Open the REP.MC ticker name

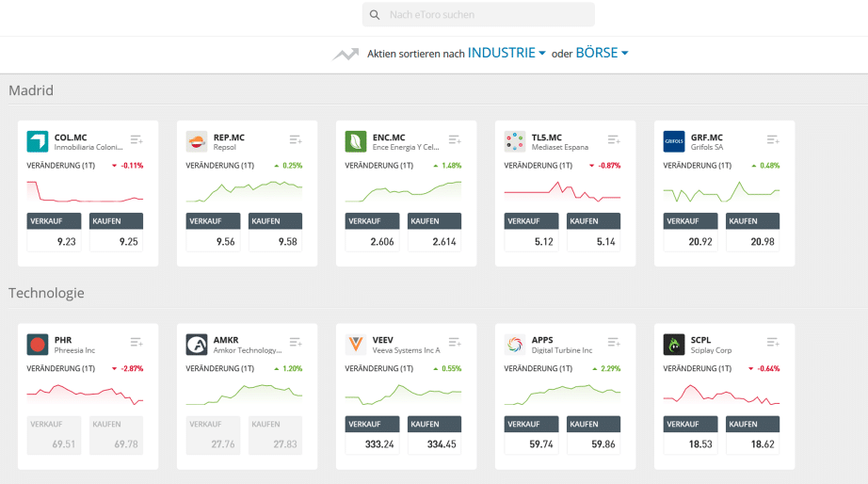[x=229, y=137]
